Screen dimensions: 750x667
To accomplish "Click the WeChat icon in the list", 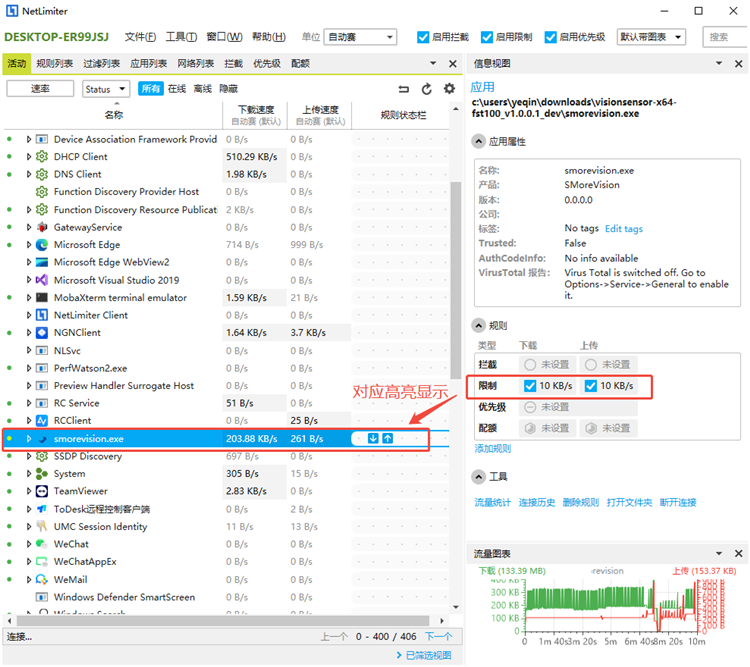I will (42, 544).
